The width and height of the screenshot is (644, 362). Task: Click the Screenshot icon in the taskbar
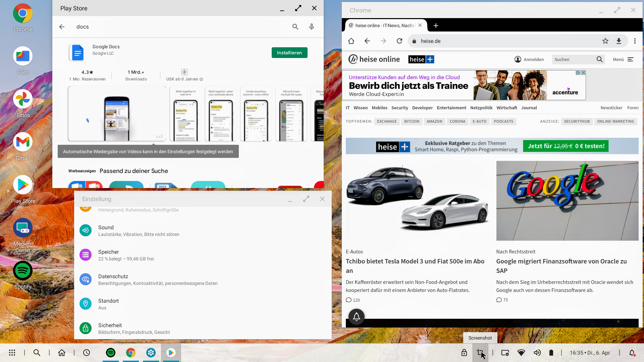[x=480, y=353]
